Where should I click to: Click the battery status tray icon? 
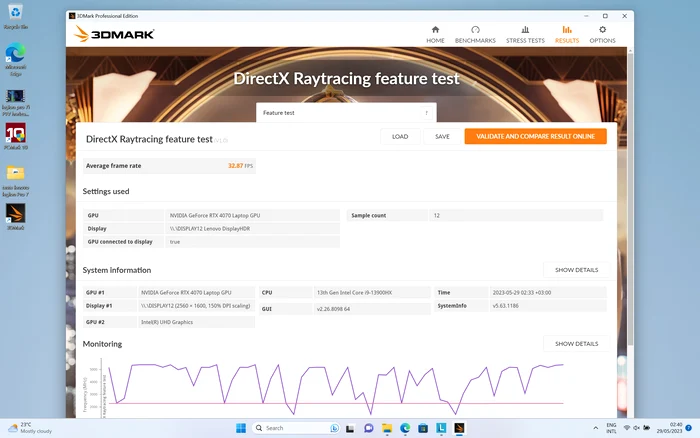click(x=646, y=428)
